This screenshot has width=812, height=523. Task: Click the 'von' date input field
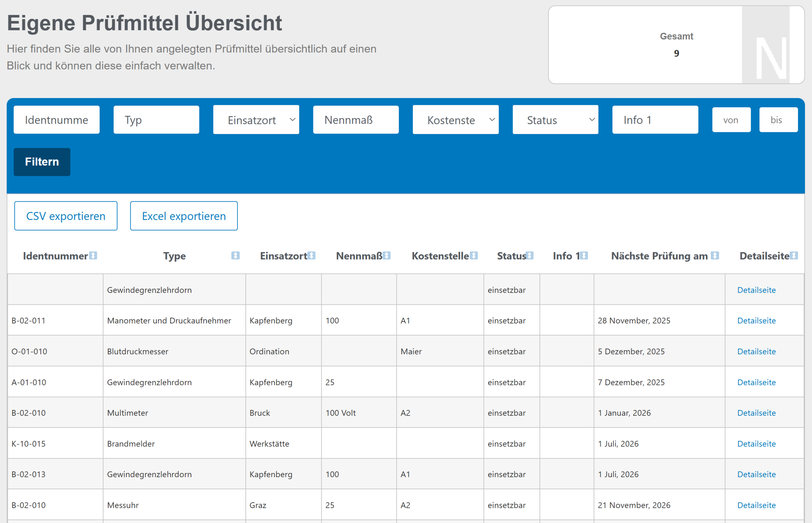(x=731, y=120)
